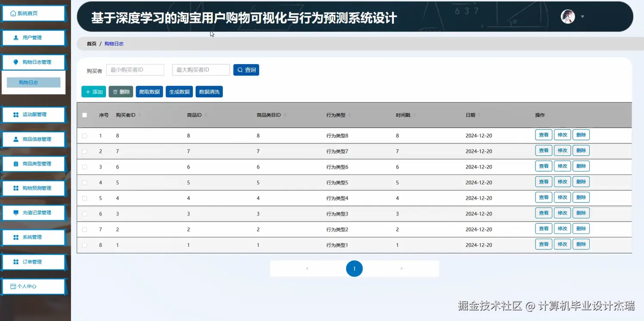Select page 1 in the pagination
644x321 pixels.
[354, 268]
